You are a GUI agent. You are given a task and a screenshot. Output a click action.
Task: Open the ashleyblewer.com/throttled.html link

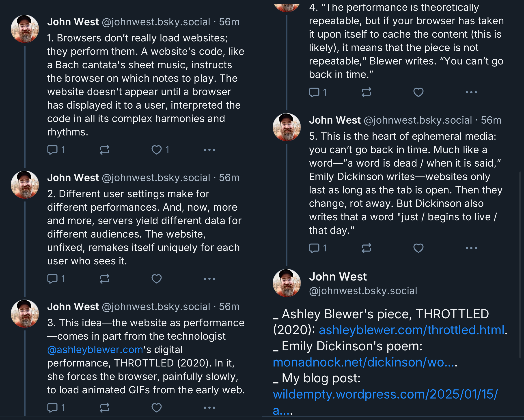point(411,330)
